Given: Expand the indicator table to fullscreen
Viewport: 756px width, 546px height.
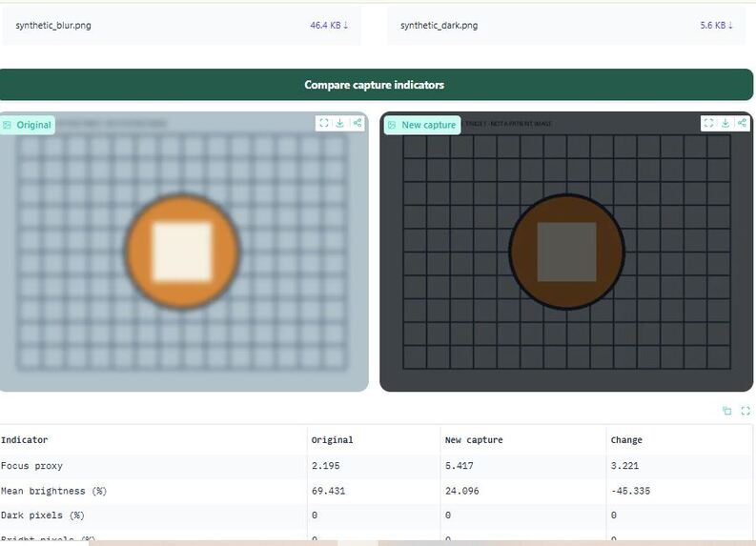Looking at the screenshot, I should click(746, 411).
